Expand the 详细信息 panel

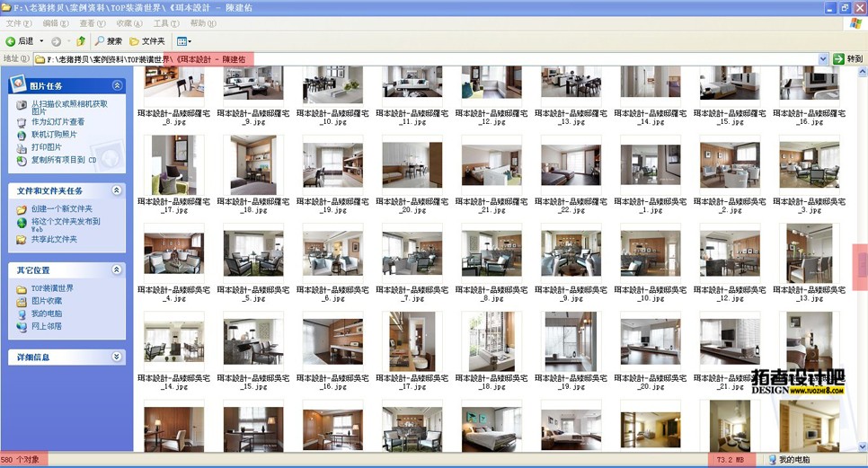[x=117, y=357]
